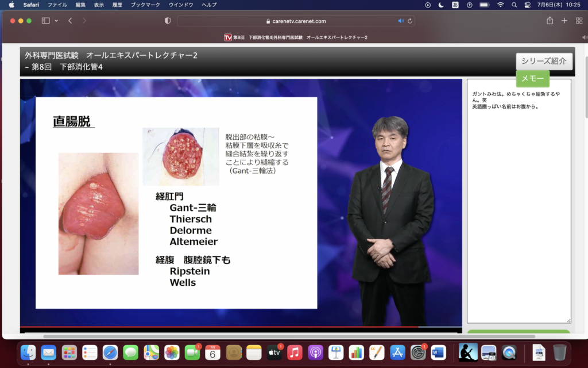
Task: Show the tab overview grid
Action: (x=579, y=21)
